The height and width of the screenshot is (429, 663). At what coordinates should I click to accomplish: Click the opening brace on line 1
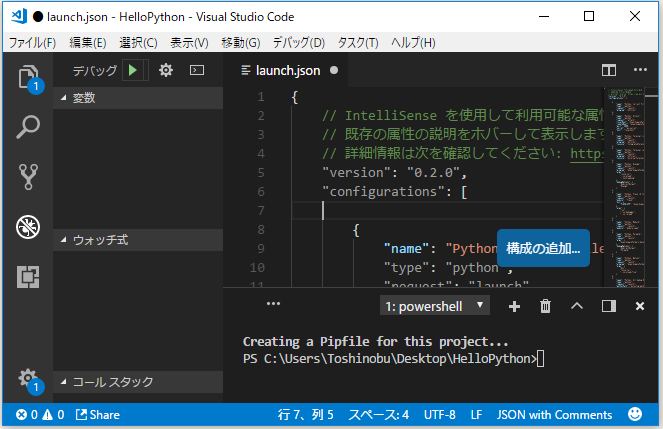[295, 97]
